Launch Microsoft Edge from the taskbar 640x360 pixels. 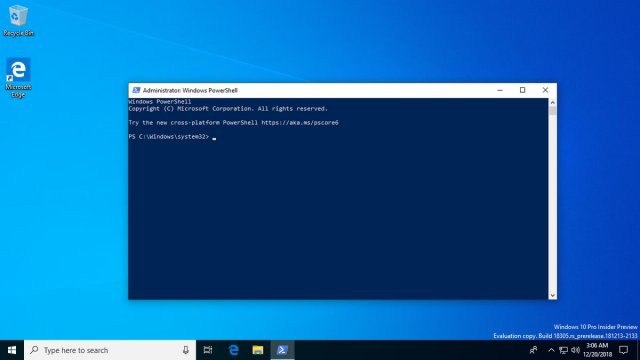(x=233, y=350)
